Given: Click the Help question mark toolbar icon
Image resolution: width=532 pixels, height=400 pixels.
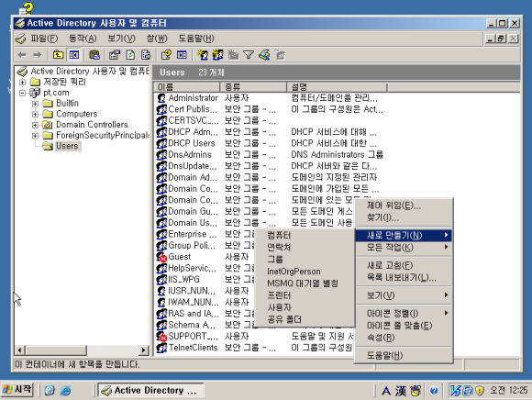Looking at the screenshot, I should [x=166, y=55].
